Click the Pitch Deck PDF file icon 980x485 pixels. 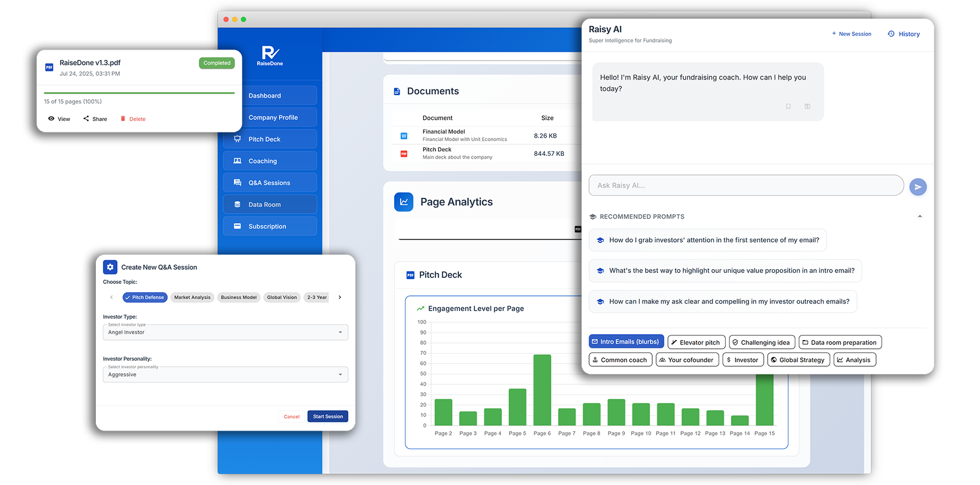click(404, 154)
